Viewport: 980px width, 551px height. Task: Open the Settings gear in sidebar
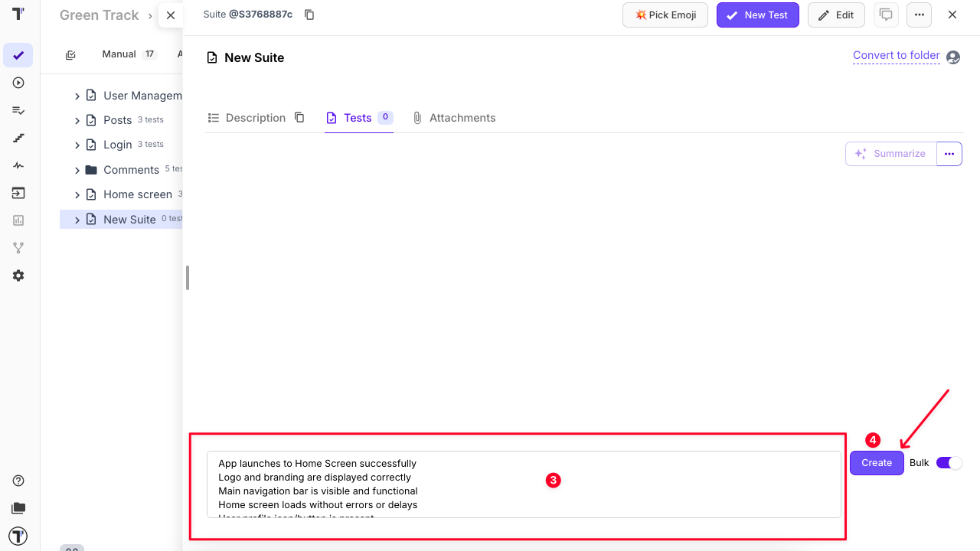point(18,275)
